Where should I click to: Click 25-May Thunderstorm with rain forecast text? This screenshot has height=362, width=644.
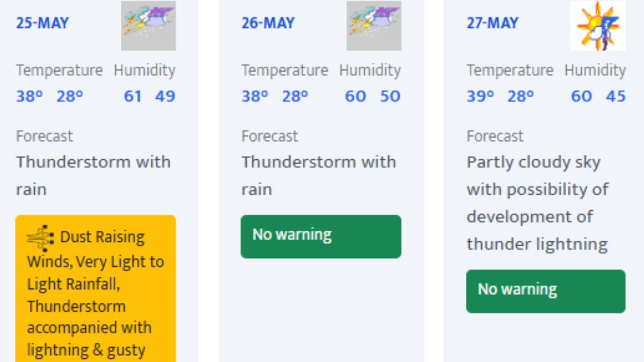click(93, 175)
